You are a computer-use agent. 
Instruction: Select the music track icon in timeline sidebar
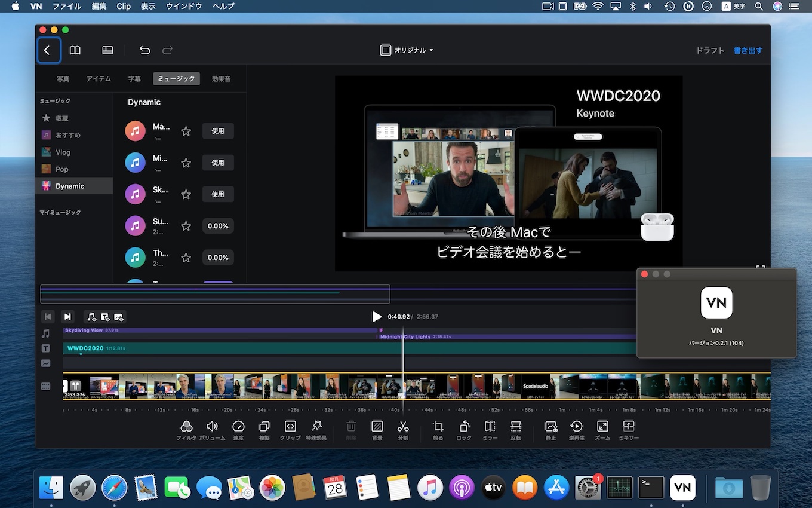point(45,333)
